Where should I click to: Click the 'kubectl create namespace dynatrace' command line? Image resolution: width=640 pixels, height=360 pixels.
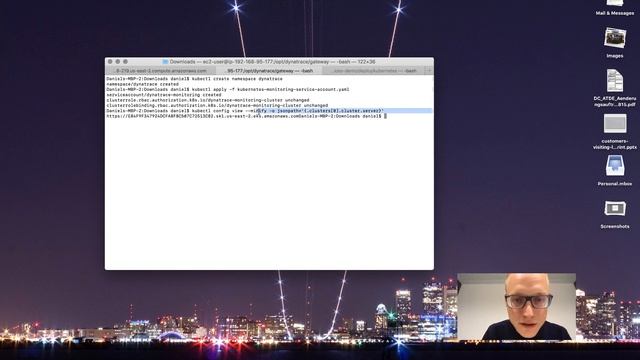pyautogui.click(x=194, y=79)
